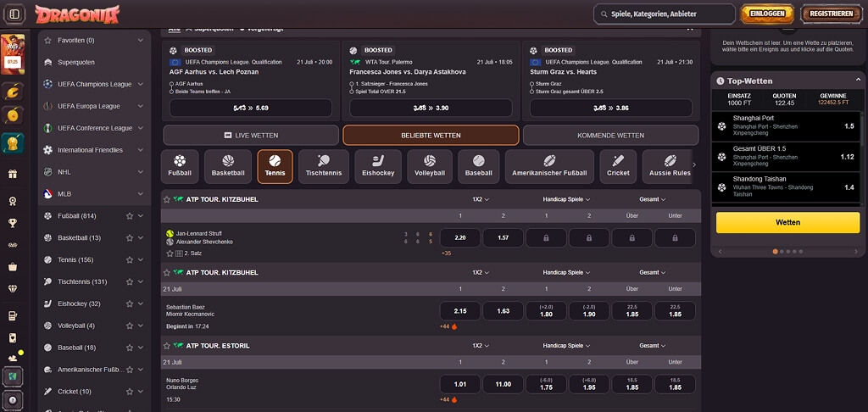Select the Tischtennis sport icon tile
This screenshot has width=868, height=412.
(323, 167)
